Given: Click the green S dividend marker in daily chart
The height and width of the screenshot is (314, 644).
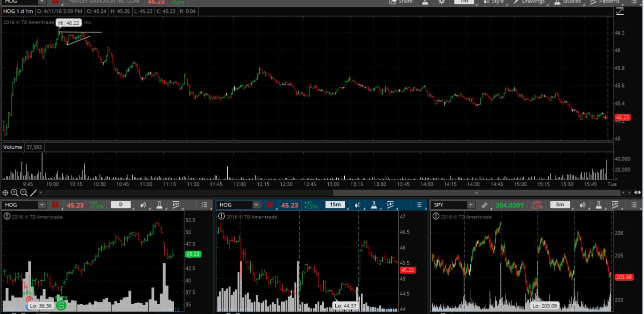Looking at the screenshot, I should click(x=62, y=304).
